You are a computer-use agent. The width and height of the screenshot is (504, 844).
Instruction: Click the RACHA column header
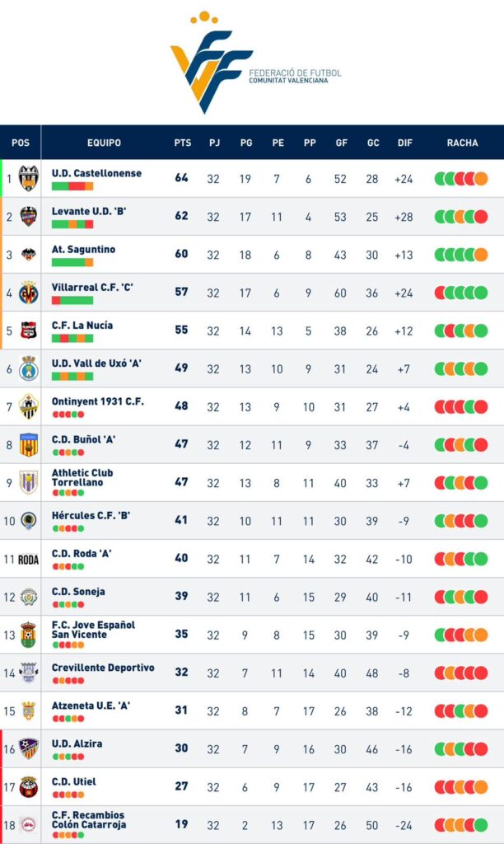pyautogui.click(x=462, y=143)
